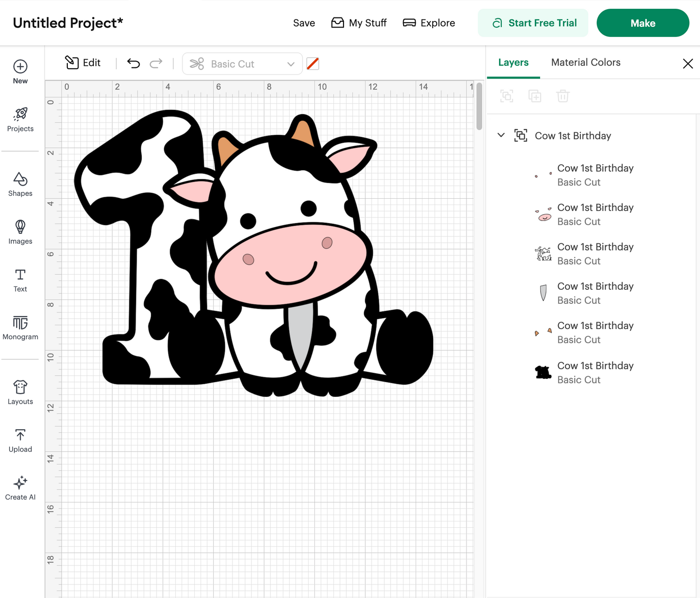700x598 pixels.
Task: Click the cow's pink snout on canvas
Action: click(x=291, y=265)
